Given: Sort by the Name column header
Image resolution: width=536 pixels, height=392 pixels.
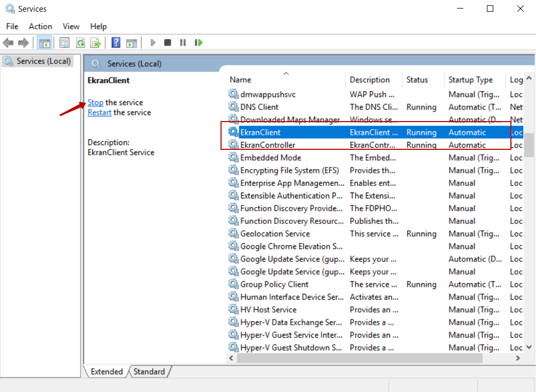Looking at the screenshot, I should [240, 80].
